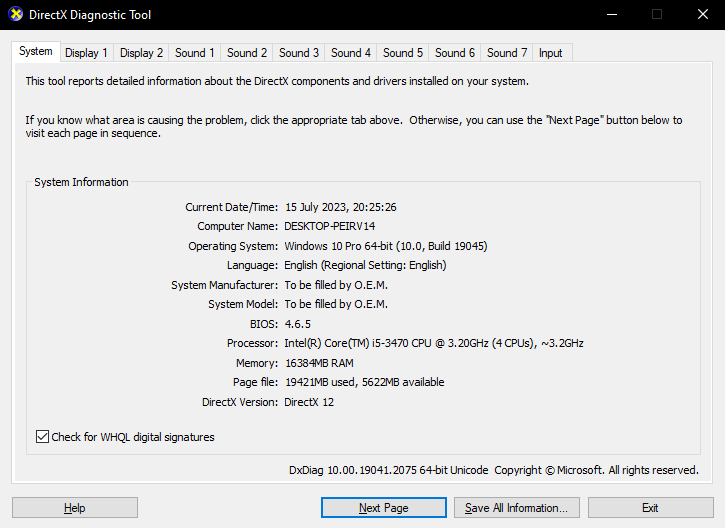Click the BIOS value 4.6.5

pos(297,324)
